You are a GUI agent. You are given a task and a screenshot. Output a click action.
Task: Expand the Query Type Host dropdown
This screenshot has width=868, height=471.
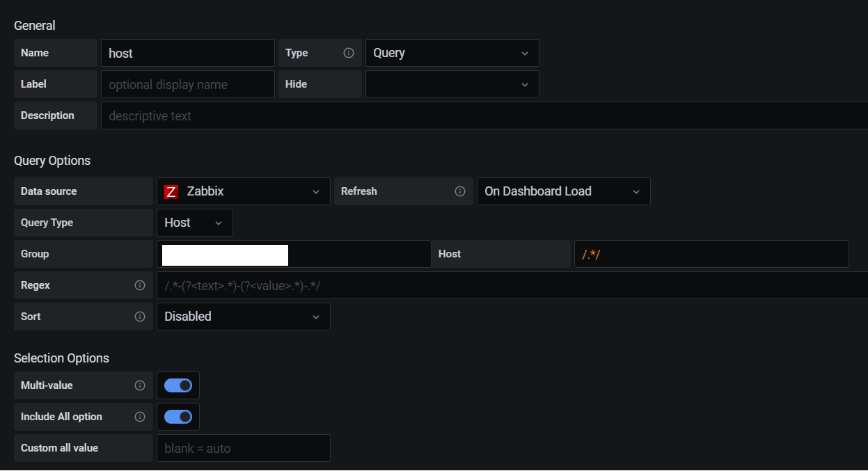coord(194,223)
